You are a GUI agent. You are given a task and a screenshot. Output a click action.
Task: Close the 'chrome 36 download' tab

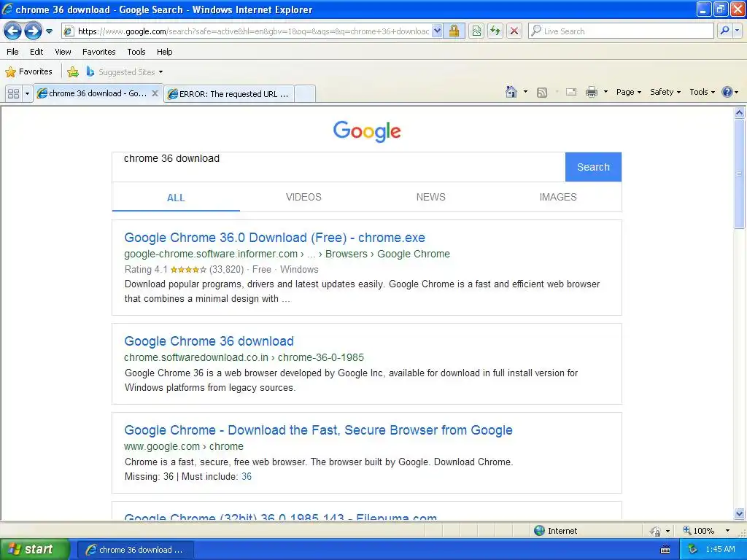coord(155,93)
